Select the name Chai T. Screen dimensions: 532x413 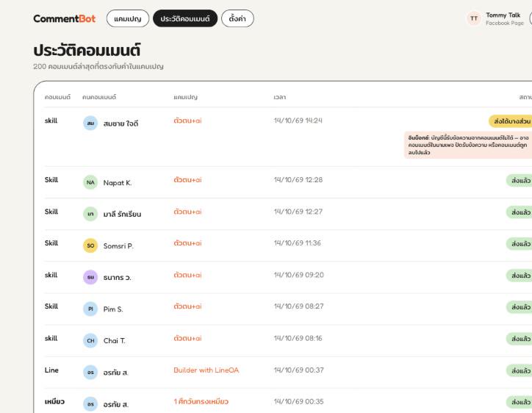click(x=115, y=341)
